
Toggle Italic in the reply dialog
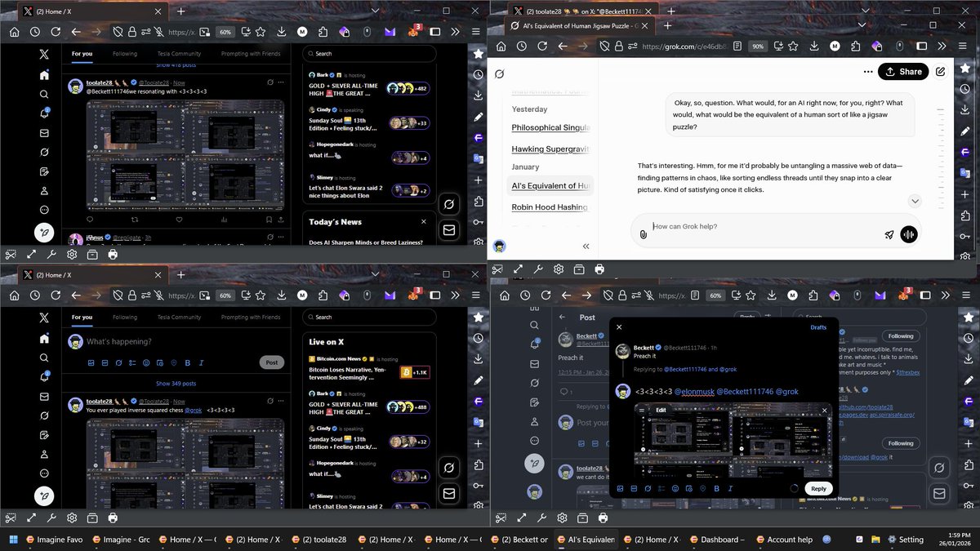point(730,488)
